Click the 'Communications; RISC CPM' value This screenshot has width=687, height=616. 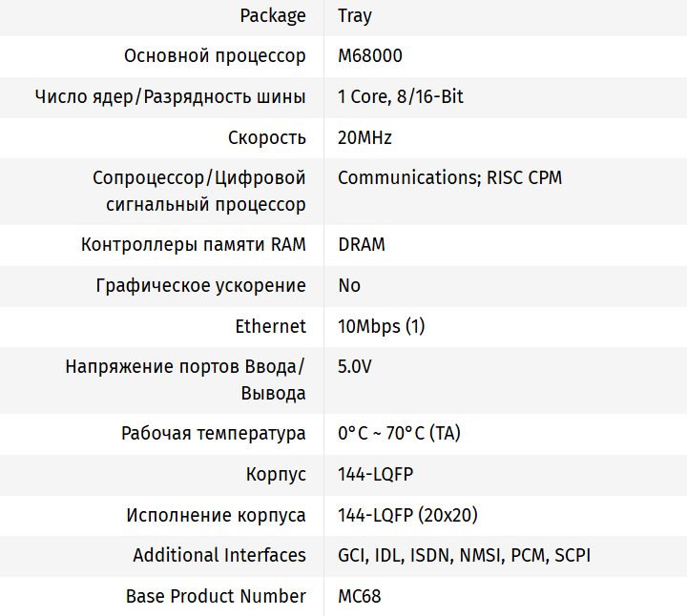point(449,178)
